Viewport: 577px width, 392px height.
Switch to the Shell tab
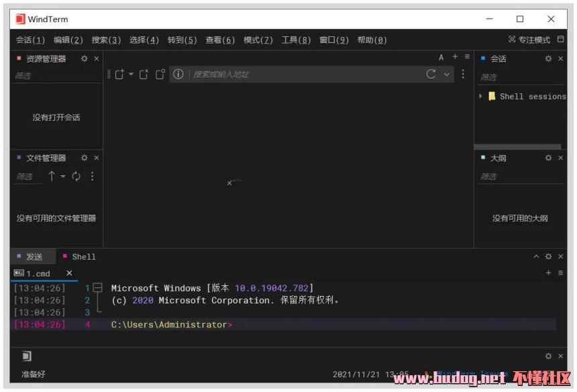pyautogui.click(x=79, y=256)
